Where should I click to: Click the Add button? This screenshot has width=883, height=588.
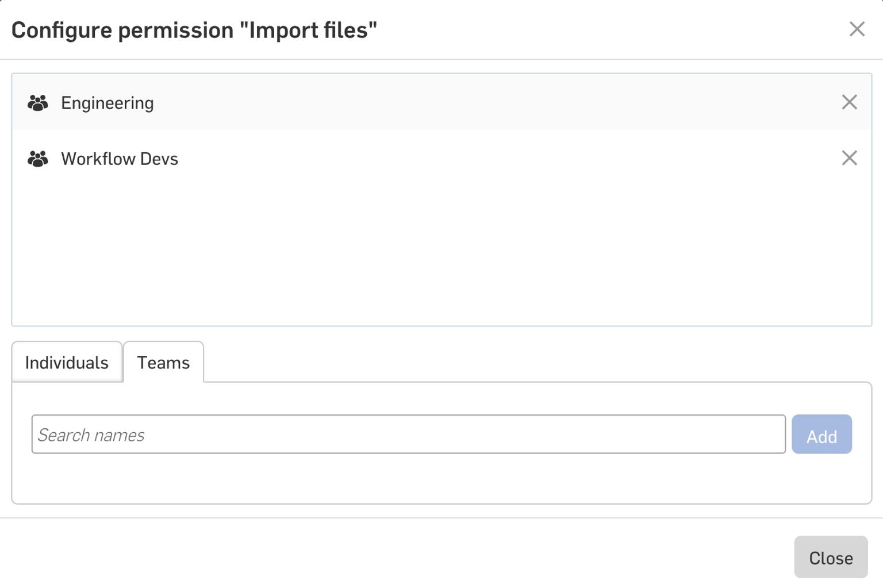pyautogui.click(x=821, y=435)
